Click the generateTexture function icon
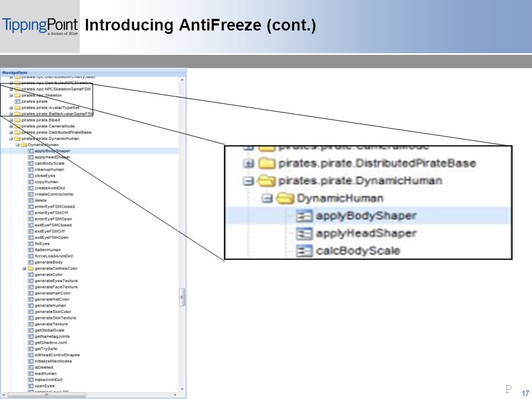Image resolution: width=532 pixels, height=399 pixels. (x=30, y=324)
